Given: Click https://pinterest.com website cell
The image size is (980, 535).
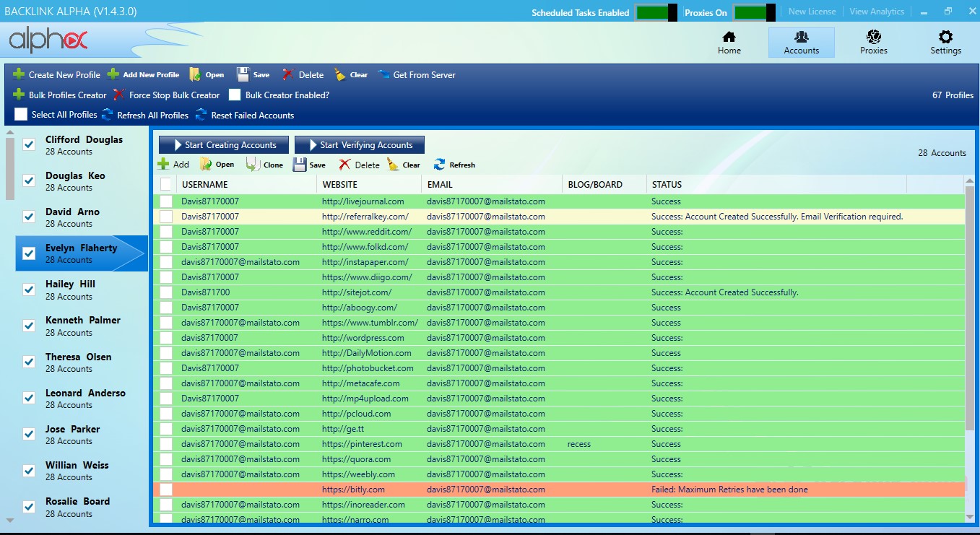Looking at the screenshot, I should [362, 444].
